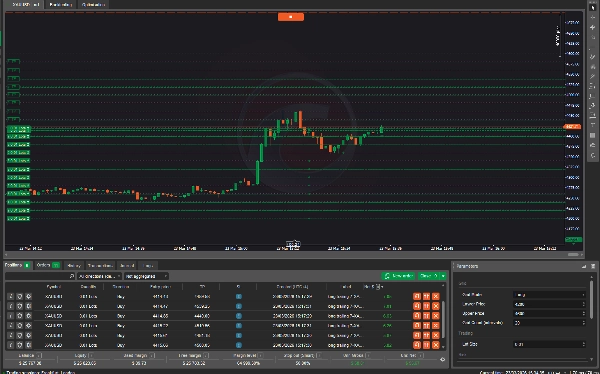Image resolution: width=600 pixels, height=374 pixels.
Task: Toggle Equity info marker in footer
Action: (91, 356)
